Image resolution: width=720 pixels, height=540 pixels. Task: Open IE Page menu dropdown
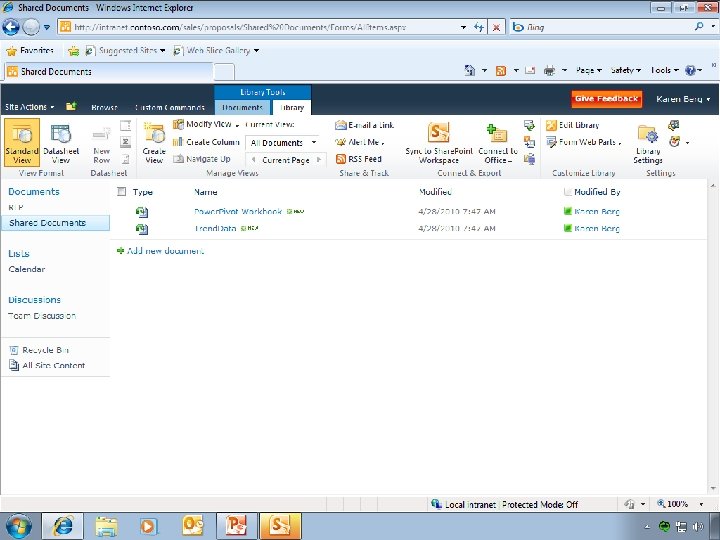(x=589, y=70)
